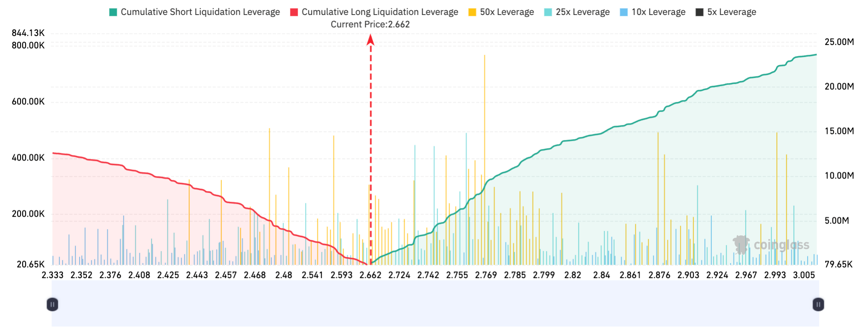The width and height of the screenshot is (868, 333).
Task: Click the tallest yellow 50x bar near 2.769
Action: point(485,160)
